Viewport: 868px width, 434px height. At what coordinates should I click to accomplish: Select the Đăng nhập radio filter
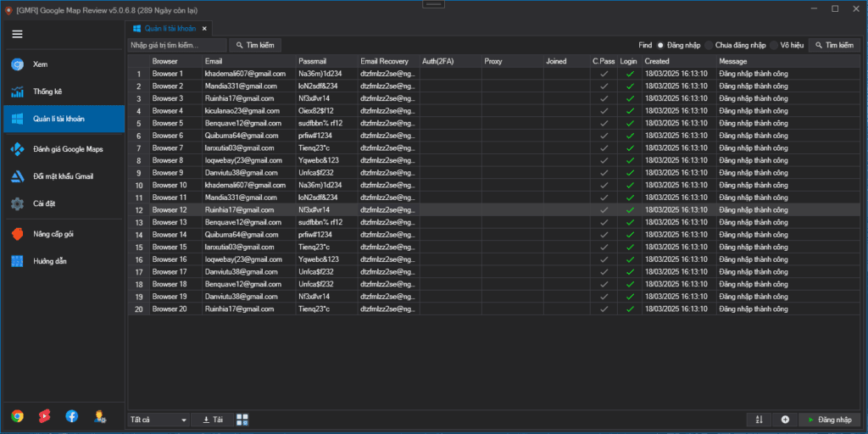click(679, 46)
